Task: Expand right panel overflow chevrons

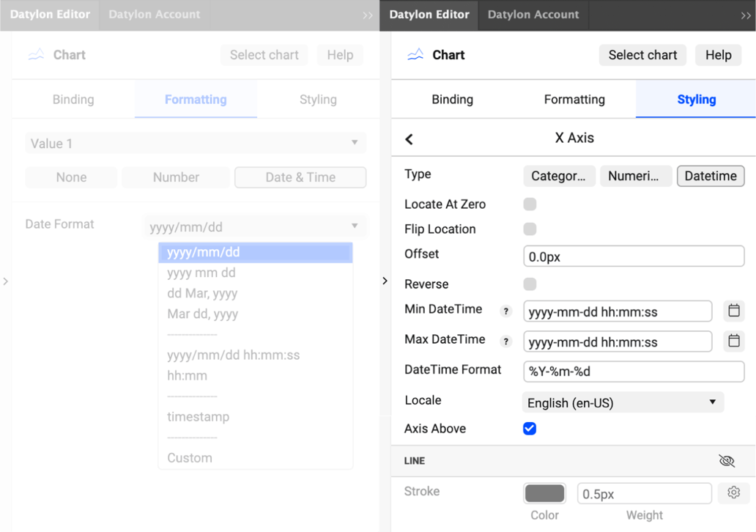Action: click(x=746, y=15)
